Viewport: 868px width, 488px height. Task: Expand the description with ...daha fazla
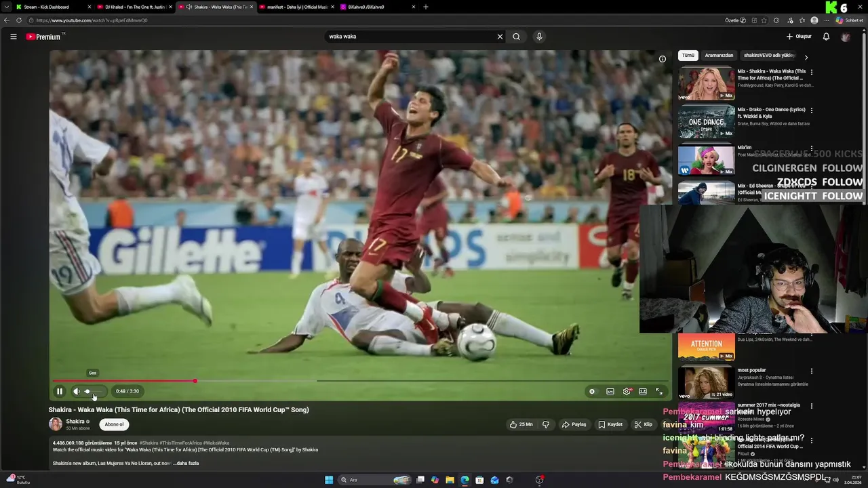pyautogui.click(x=186, y=464)
